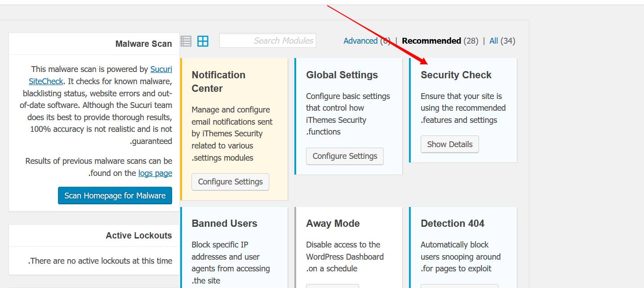The height and width of the screenshot is (288, 644).
Task: Click Scan Homepage for Malware button
Action: [115, 196]
